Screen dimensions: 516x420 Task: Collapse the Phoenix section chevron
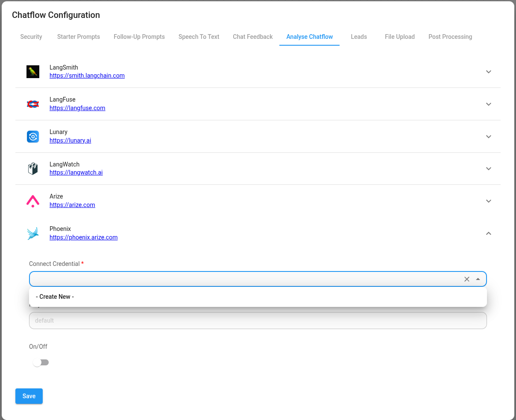pos(488,233)
